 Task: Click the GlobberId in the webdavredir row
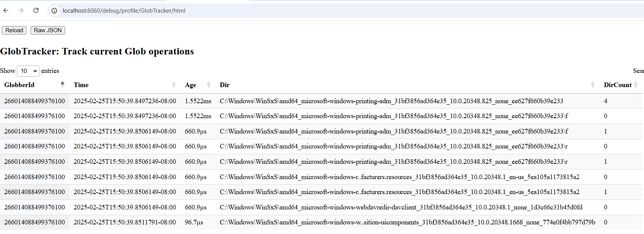pyautogui.click(x=34, y=207)
